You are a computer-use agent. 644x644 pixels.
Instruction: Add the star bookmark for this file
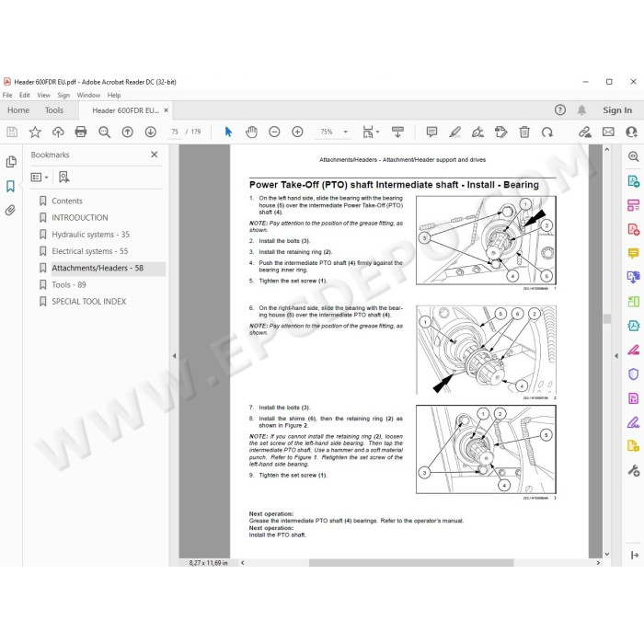pyautogui.click(x=35, y=132)
